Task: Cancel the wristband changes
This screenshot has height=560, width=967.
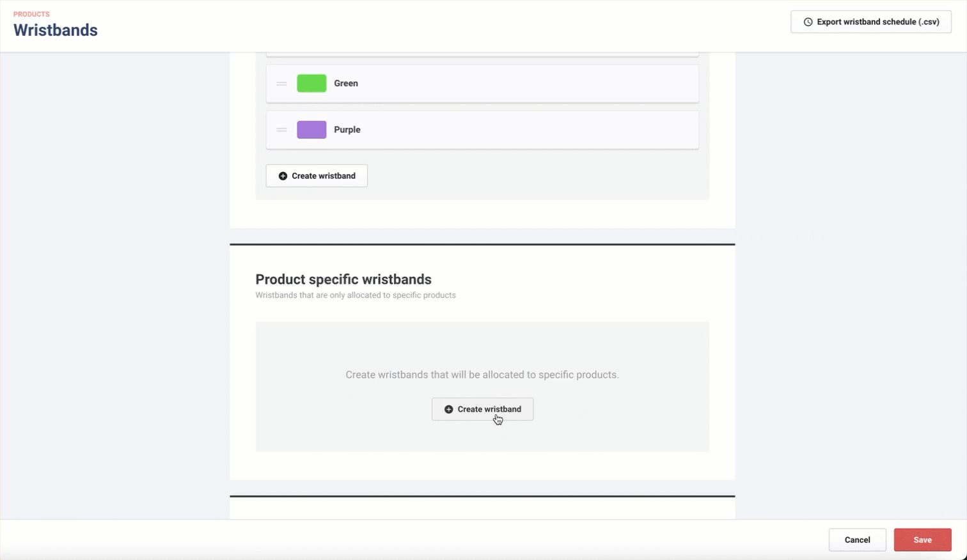Action: (857, 540)
